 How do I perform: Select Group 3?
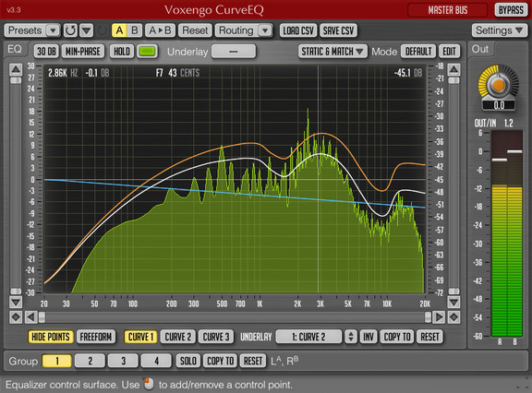click(123, 361)
